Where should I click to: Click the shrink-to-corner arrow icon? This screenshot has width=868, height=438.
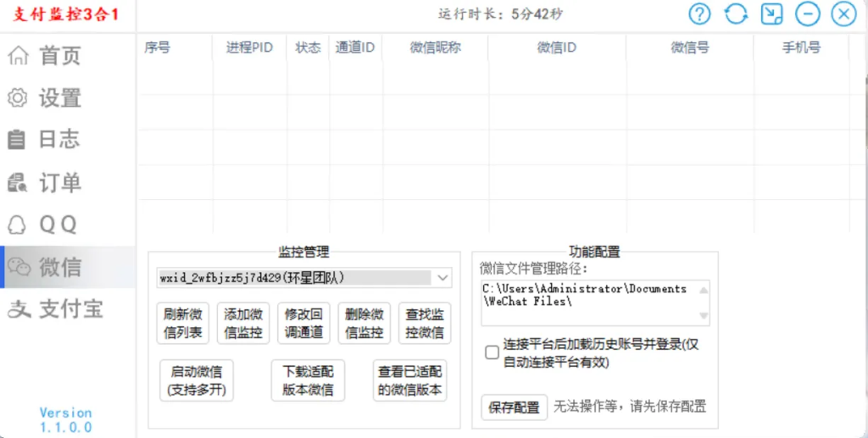point(771,14)
